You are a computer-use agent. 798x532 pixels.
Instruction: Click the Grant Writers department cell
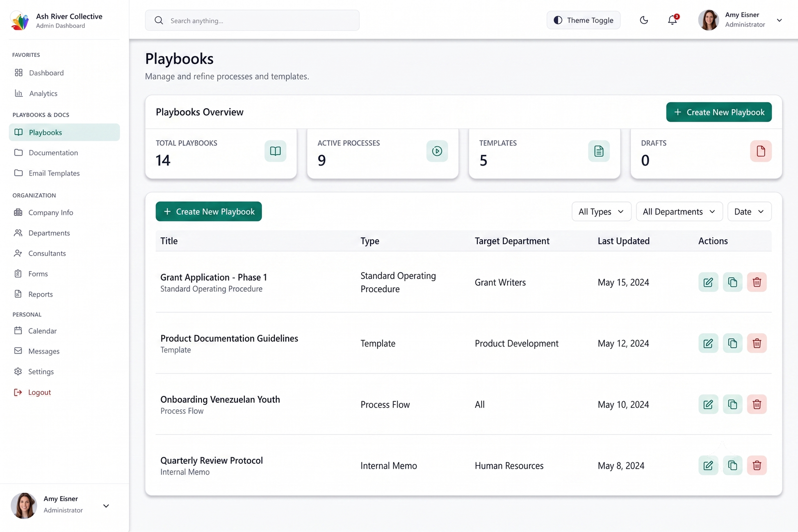click(x=500, y=282)
